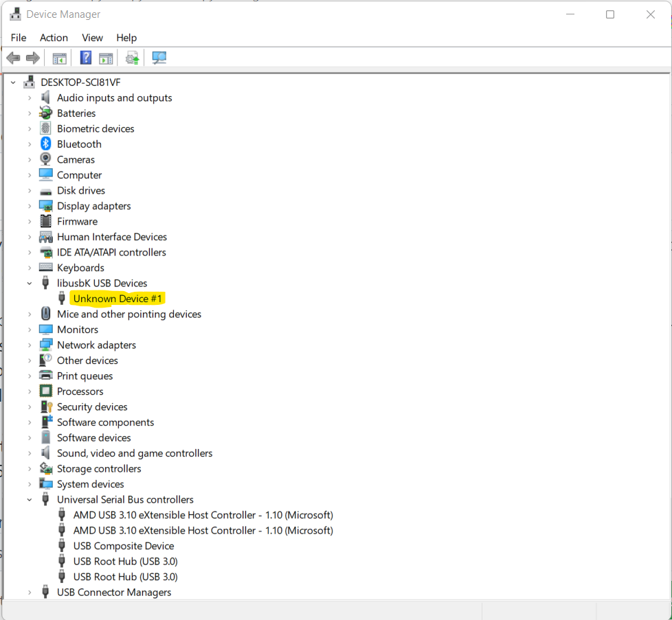The image size is (672, 620).
Task: Click Show/Hide Console Tree toolbar icon
Action: point(59,58)
